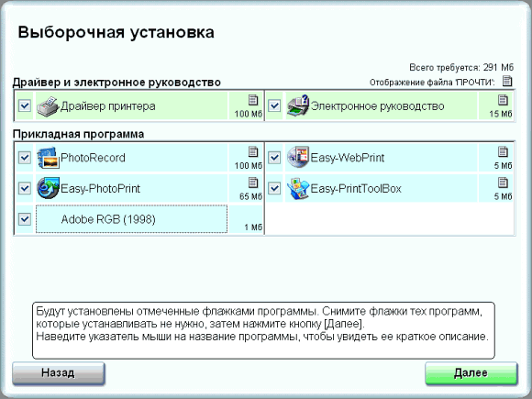
Task: Click the Easy-PrintToolBox program name
Action: [x=356, y=189]
